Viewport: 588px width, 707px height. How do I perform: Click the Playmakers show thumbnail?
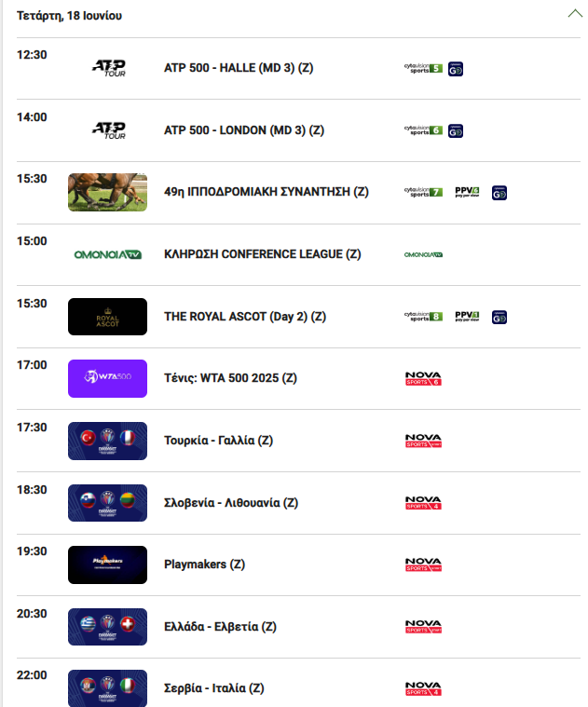coord(107,564)
